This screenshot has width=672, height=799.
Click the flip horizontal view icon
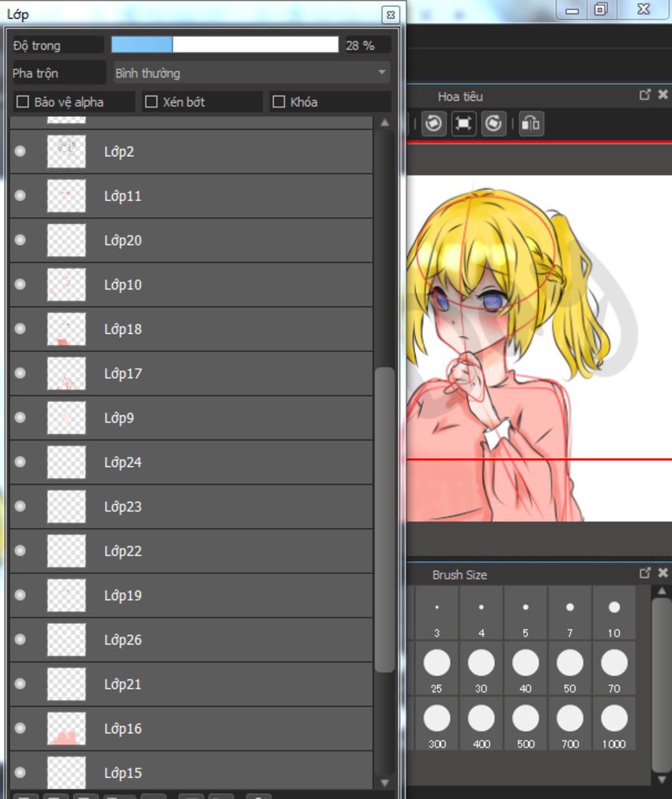pos(530,123)
